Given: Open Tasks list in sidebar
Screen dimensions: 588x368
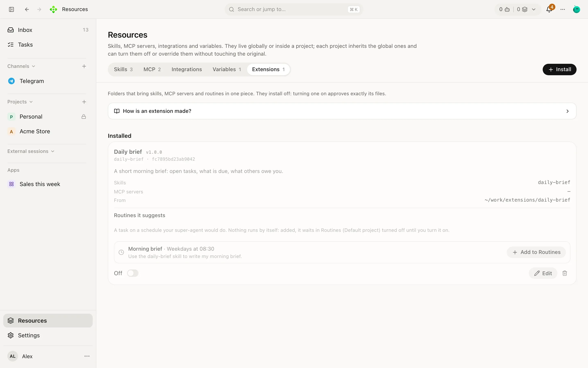Looking at the screenshot, I should (48, 45).
